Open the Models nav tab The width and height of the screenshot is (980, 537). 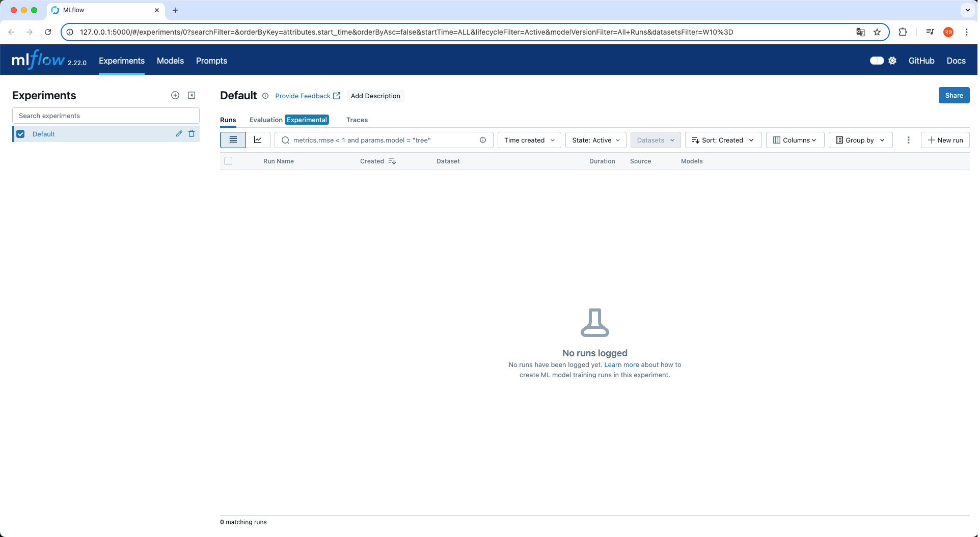click(x=170, y=61)
